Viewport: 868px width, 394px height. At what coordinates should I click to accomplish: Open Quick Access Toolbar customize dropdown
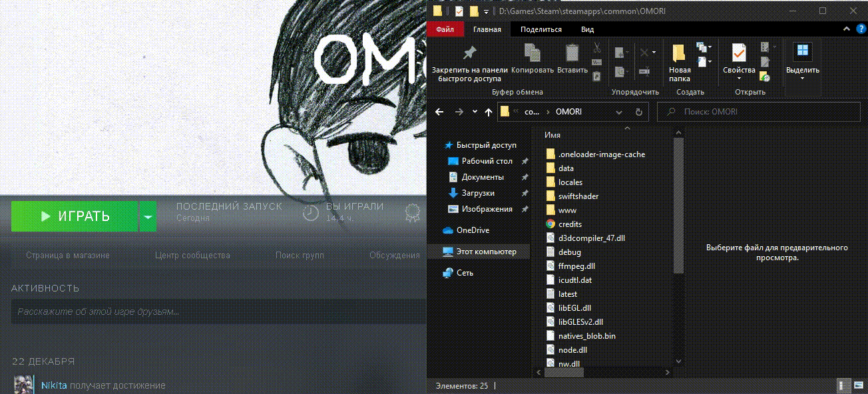coord(487,12)
